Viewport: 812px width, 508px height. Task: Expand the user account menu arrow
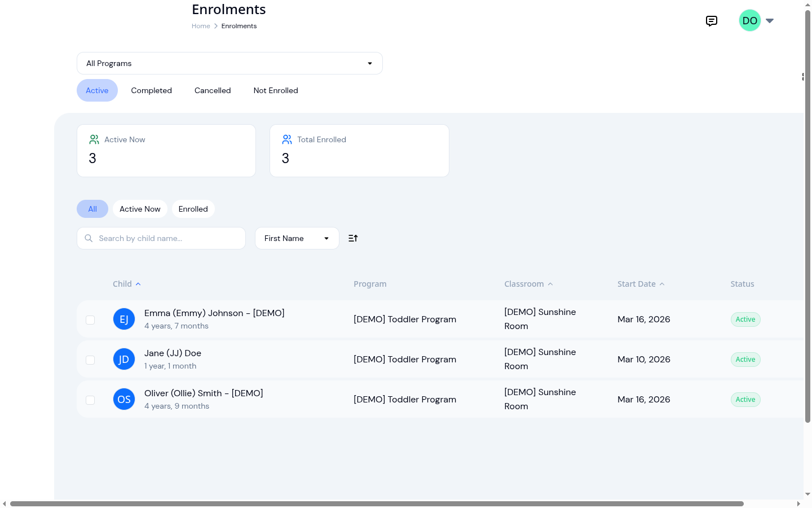coord(770,21)
